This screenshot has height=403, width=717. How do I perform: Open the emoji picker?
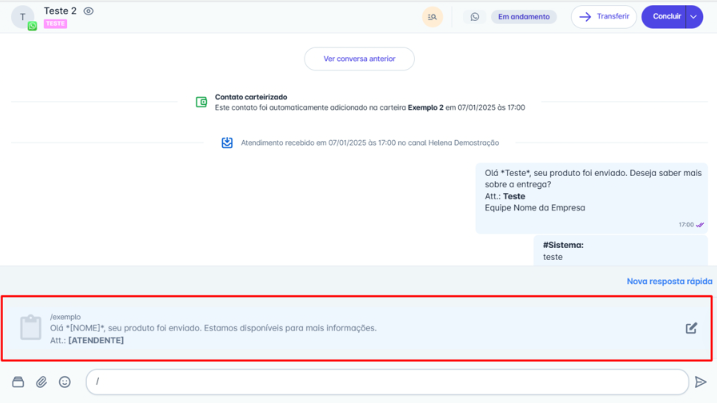tap(65, 382)
